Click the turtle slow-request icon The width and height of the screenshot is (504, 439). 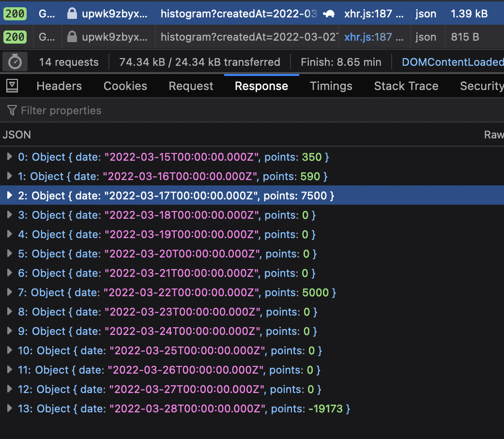point(329,14)
